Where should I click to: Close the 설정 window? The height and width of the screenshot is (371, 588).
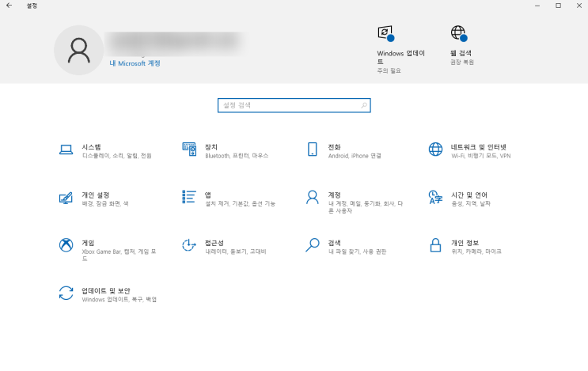click(x=579, y=6)
